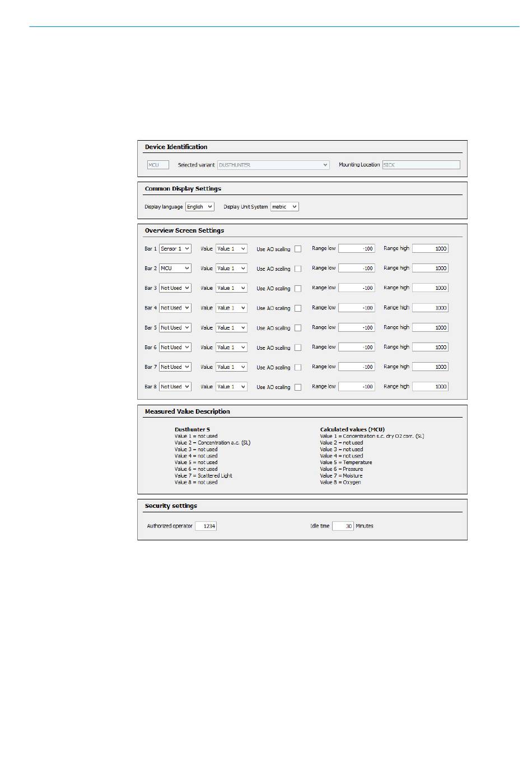This screenshot has height=778, width=532.
Task: Click 'Value 8 = Oxygen' text
Action: point(340,483)
